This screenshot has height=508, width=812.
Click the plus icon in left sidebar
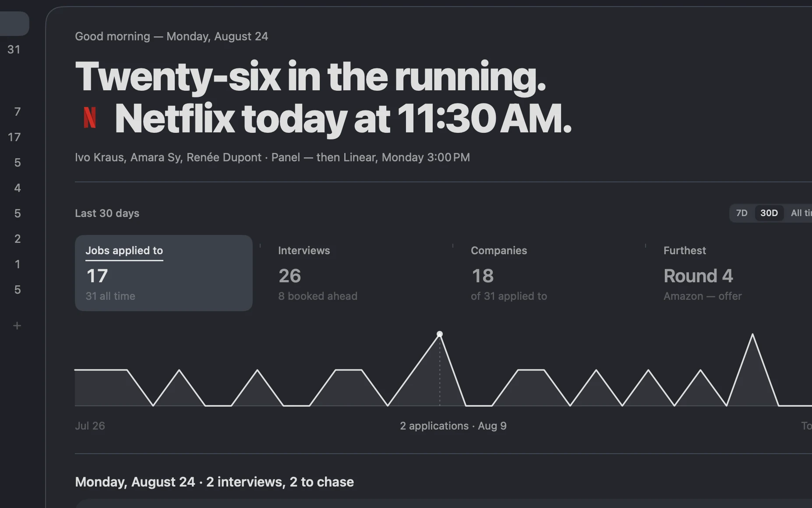[x=17, y=326]
